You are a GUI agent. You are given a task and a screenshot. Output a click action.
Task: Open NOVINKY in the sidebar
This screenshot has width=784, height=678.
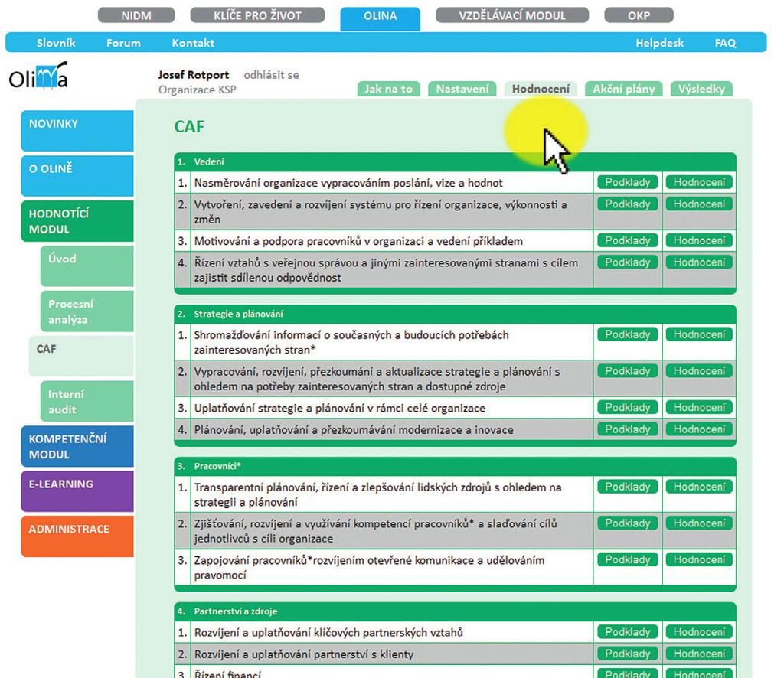click(77, 131)
